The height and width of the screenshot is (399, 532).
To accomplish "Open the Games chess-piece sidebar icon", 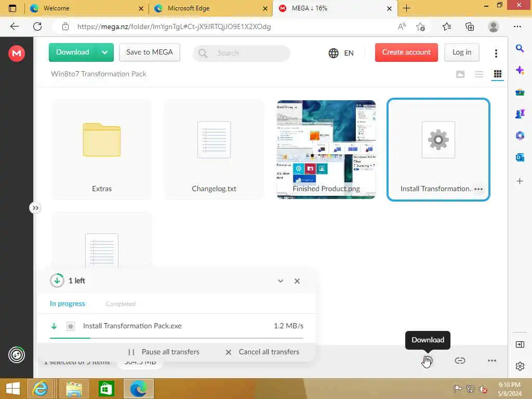I will tap(520, 114).
